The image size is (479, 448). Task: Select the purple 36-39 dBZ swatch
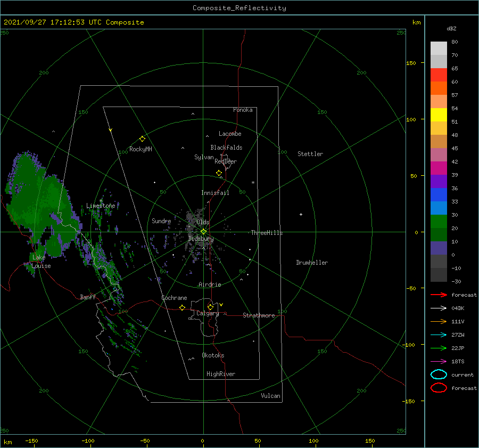point(439,182)
